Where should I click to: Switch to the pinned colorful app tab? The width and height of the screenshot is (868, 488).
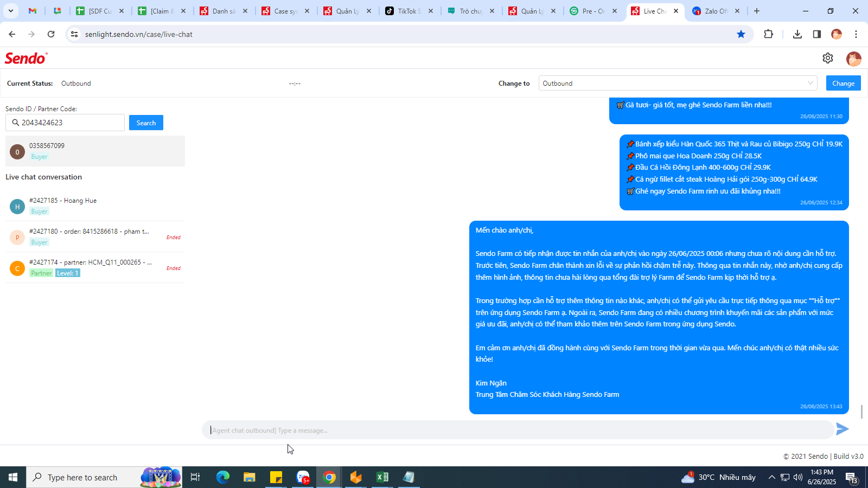[x=58, y=11]
